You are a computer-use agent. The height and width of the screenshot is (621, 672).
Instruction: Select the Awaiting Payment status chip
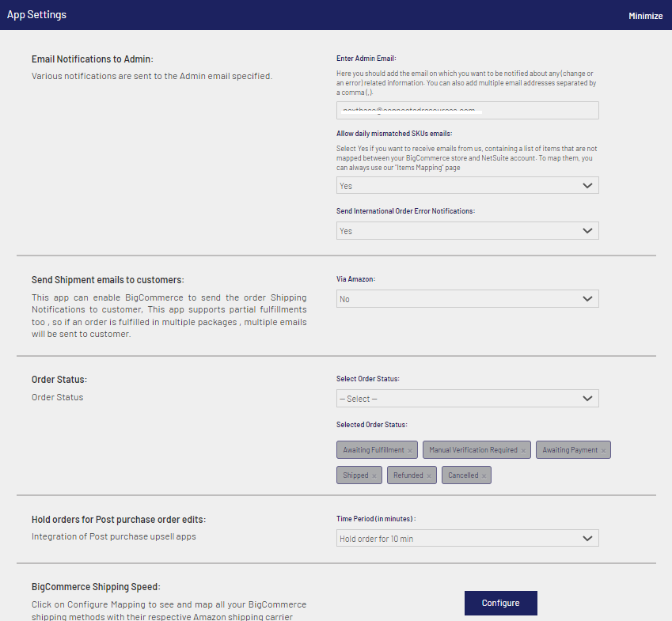[569, 450]
